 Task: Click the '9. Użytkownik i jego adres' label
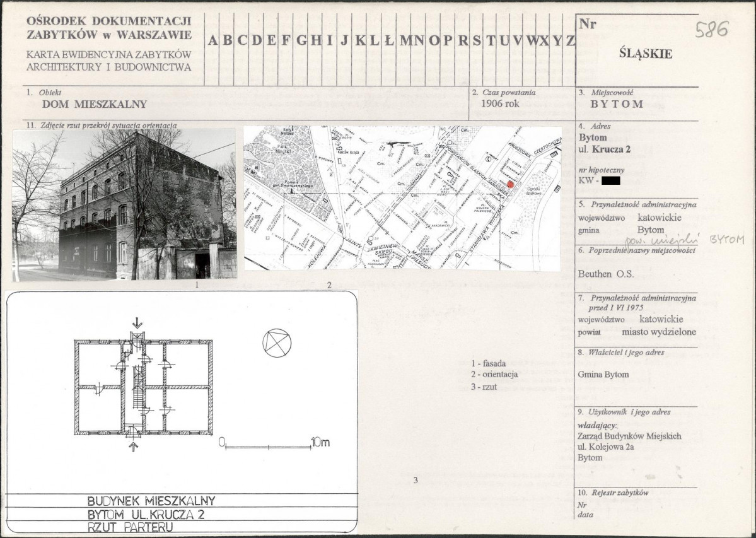point(624,412)
